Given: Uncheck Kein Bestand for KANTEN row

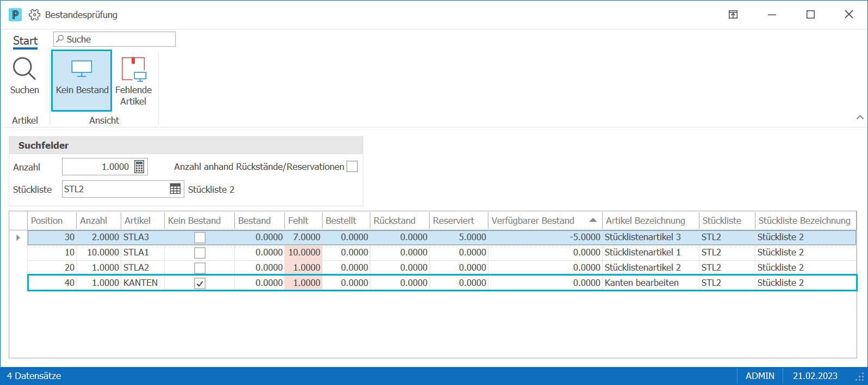Looking at the screenshot, I should point(200,283).
